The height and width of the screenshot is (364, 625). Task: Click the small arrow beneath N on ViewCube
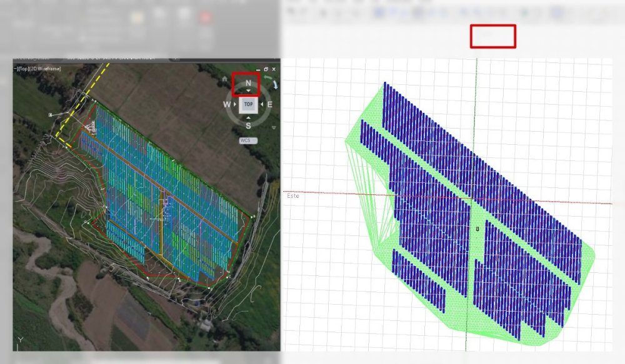[248, 92]
